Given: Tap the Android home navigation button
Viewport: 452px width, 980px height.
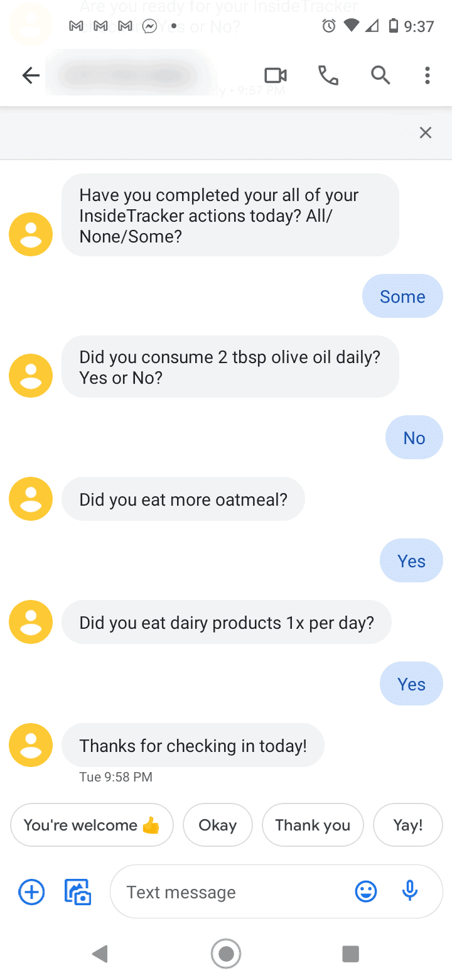Looking at the screenshot, I should [x=226, y=954].
